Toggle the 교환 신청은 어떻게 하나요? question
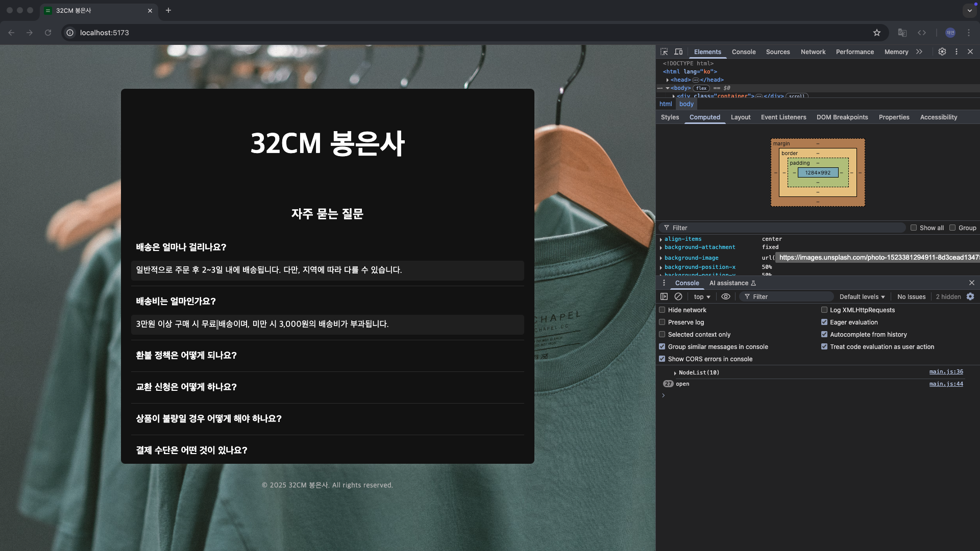This screenshot has height=551, width=980. pyautogui.click(x=328, y=387)
